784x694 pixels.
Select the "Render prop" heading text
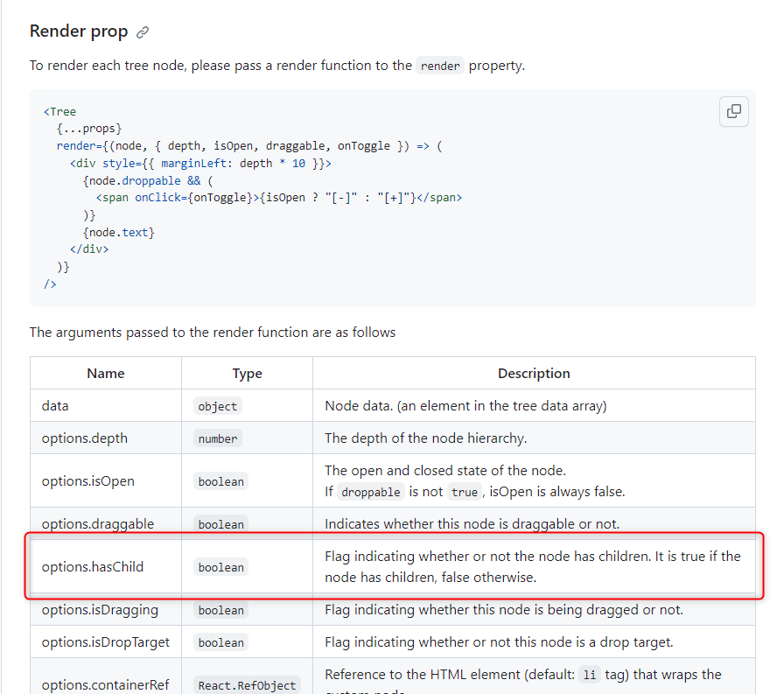click(x=79, y=32)
